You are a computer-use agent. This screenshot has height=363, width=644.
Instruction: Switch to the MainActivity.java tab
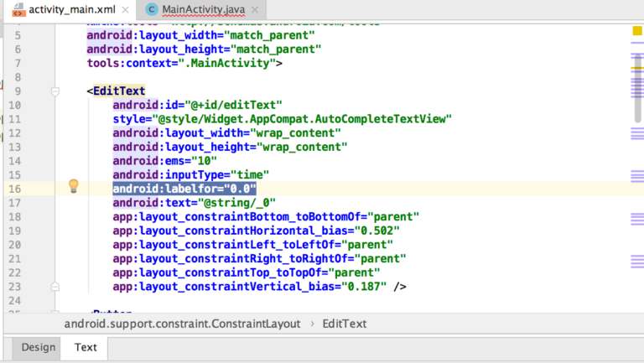(201, 9)
